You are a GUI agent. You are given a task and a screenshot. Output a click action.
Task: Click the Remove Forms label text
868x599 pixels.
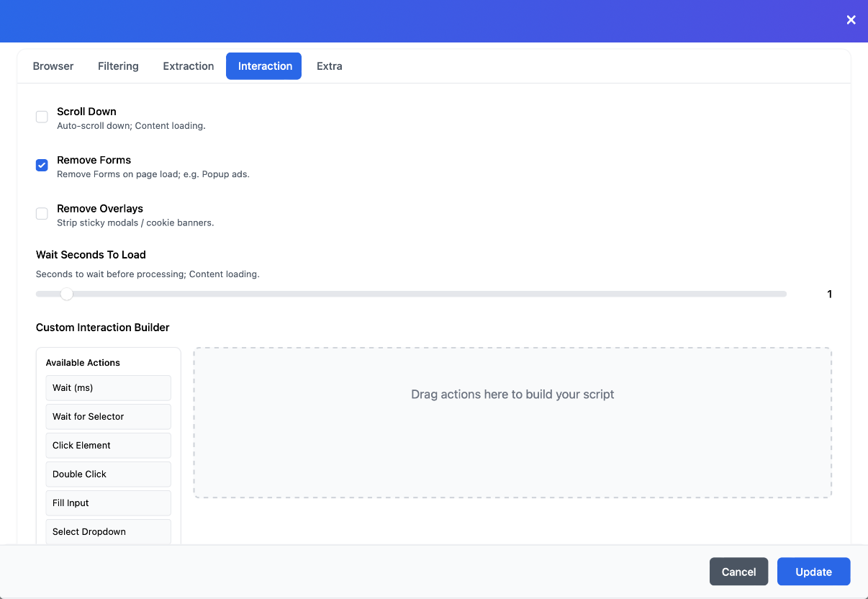pyautogui.click(x=94, y=160)
